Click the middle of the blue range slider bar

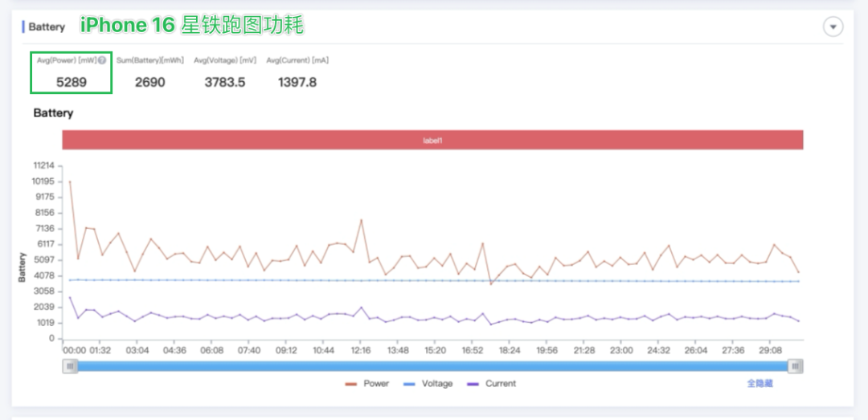click(432, 366)
